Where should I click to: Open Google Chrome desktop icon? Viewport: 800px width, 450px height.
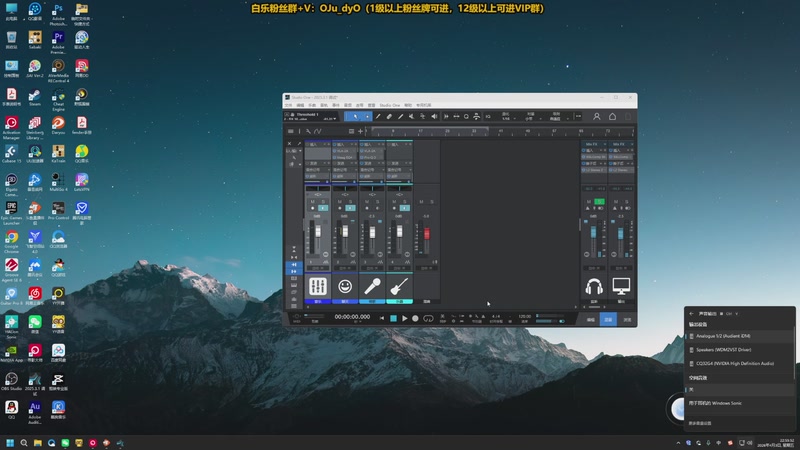pyautogui.click(x=11, y=242)
